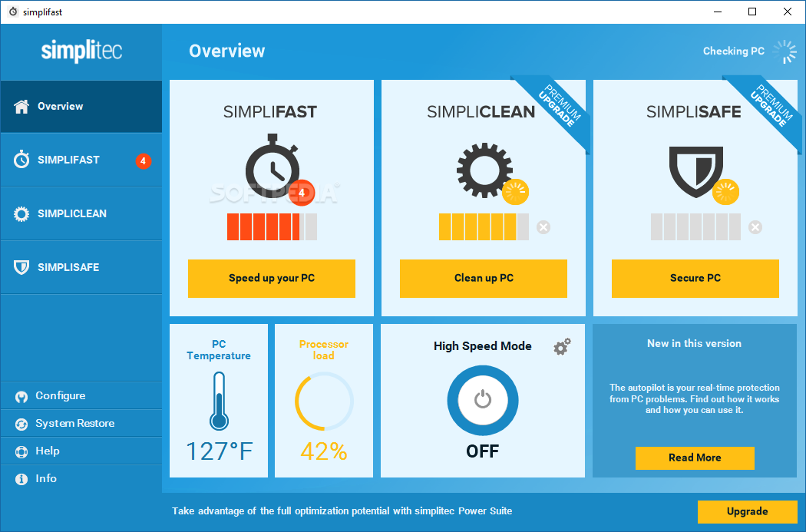
Task: Open System Restore
Action: pos(81,424)
